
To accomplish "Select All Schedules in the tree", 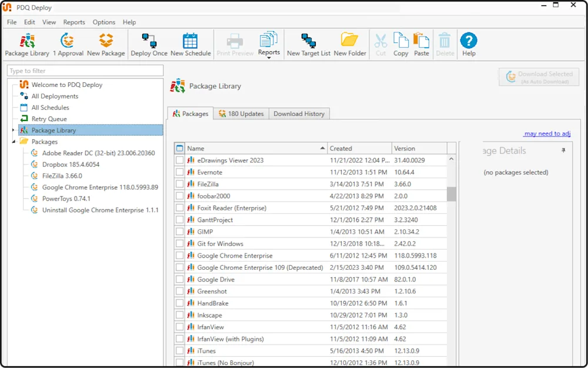I will coord(50,108).
